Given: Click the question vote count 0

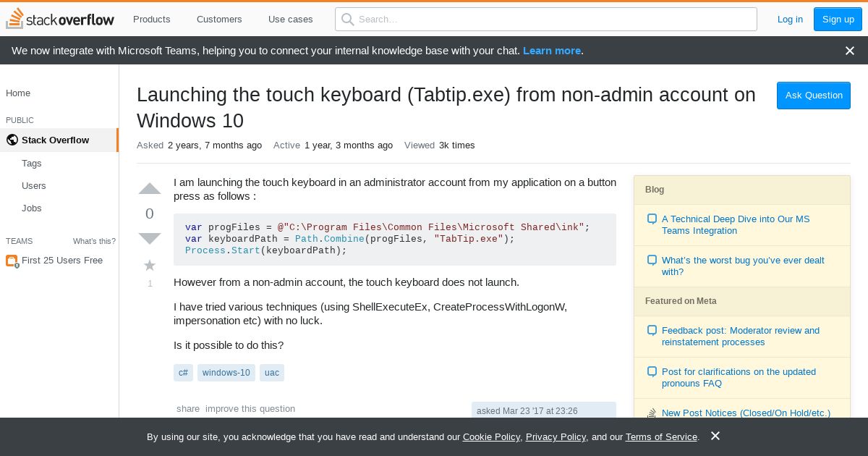Looking at the screenshot, I should [150, 214].
